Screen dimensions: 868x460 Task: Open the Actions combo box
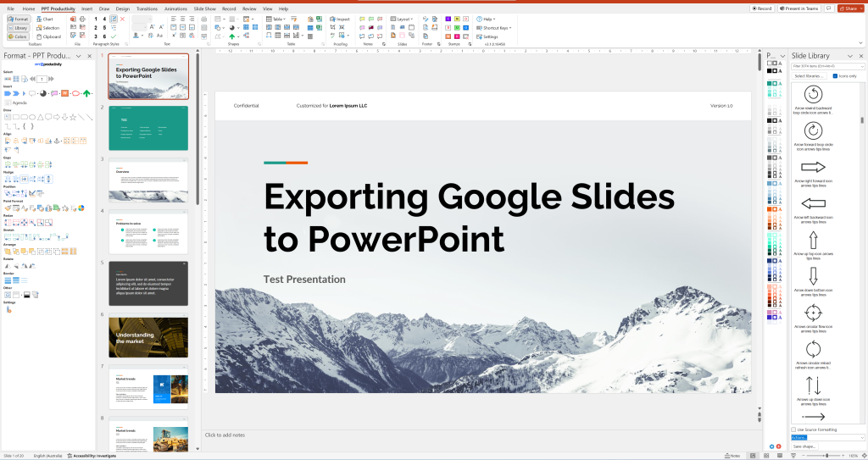point(828,437)
